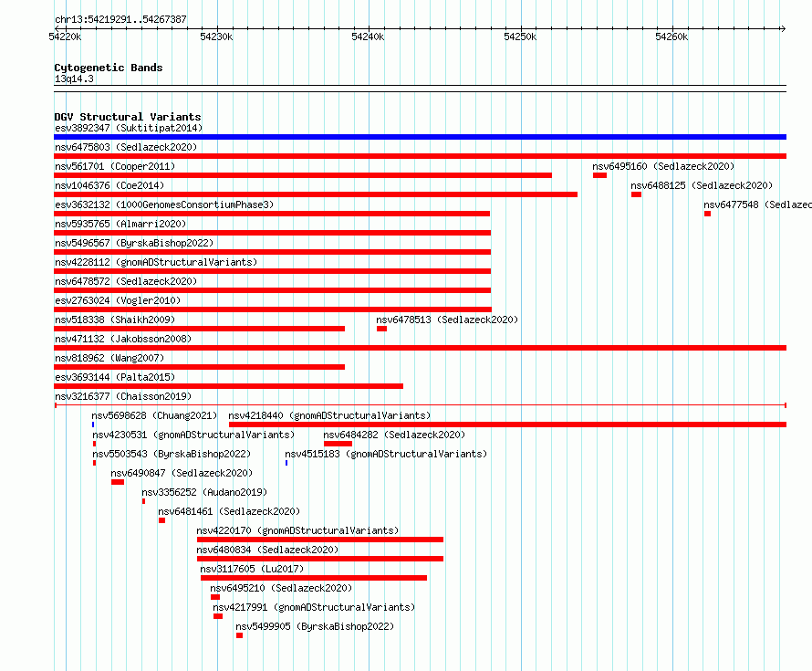Click the nsv6477548 variant label
The height and width of the screenshot is (671, 812).
coord(757,204)
